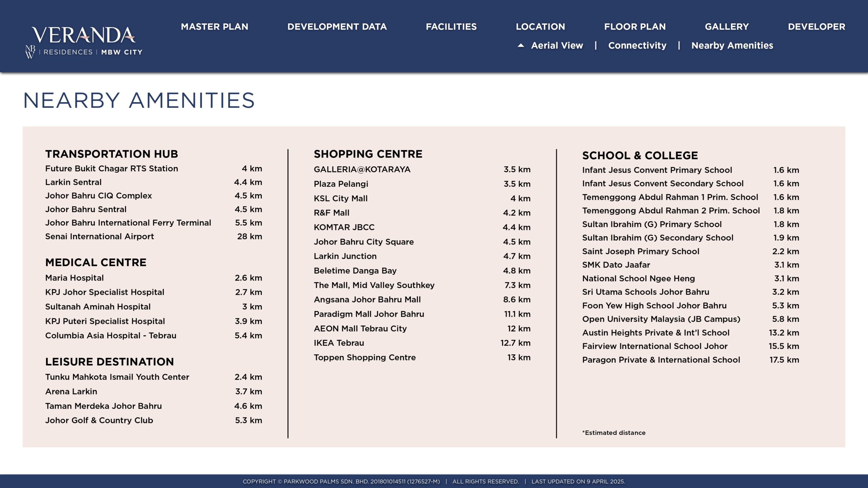The height and width of the screenshot is (488, 868).
Task: Open the Location menu
Action: [540, 27]
